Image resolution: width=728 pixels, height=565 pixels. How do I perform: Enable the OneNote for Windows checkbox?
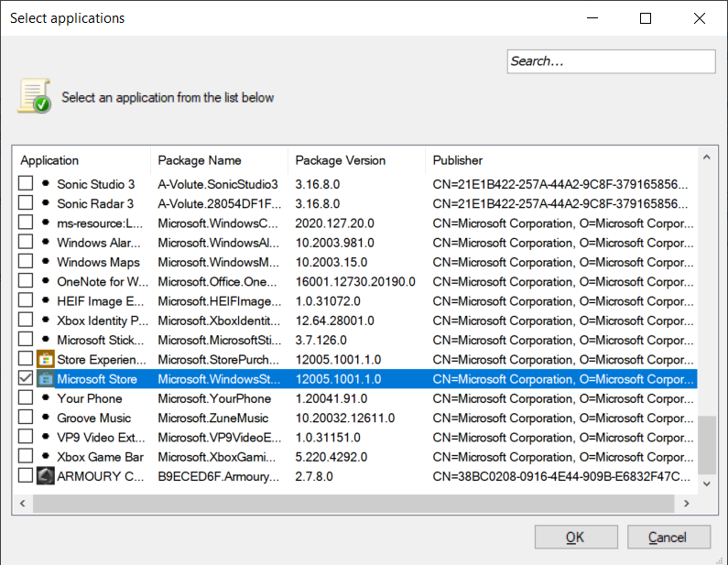(x=26, y=281)
